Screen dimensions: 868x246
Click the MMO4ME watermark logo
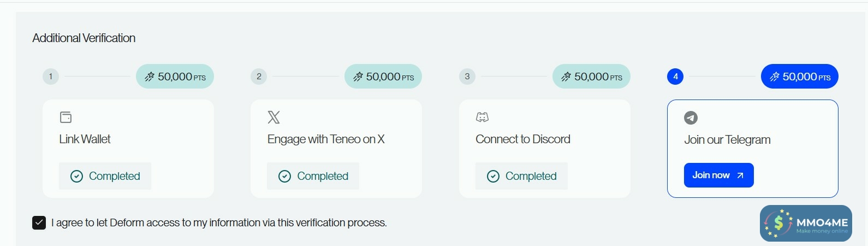(806, 223)
